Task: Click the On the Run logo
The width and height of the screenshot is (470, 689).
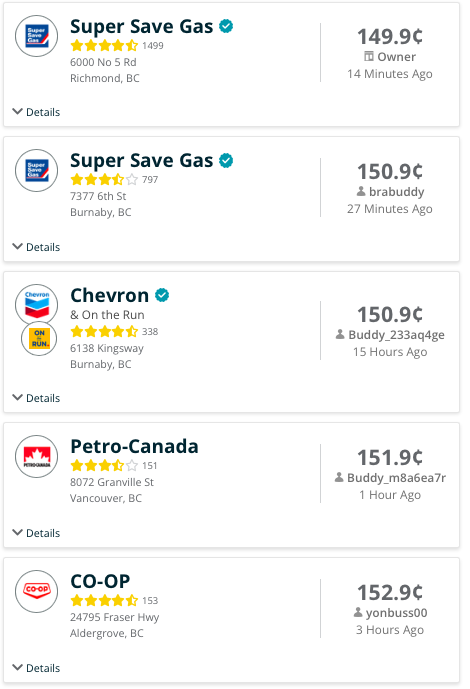Action: [x=40, y=338]
